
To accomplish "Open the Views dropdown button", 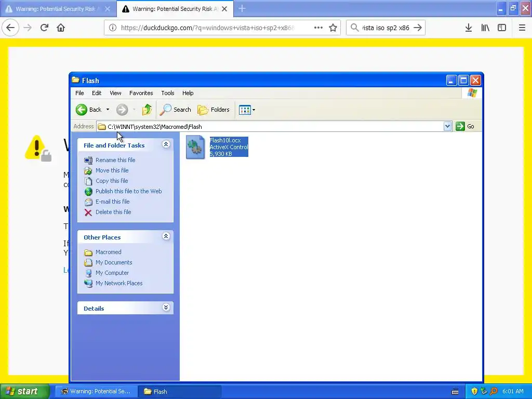I will click(247, 110).
